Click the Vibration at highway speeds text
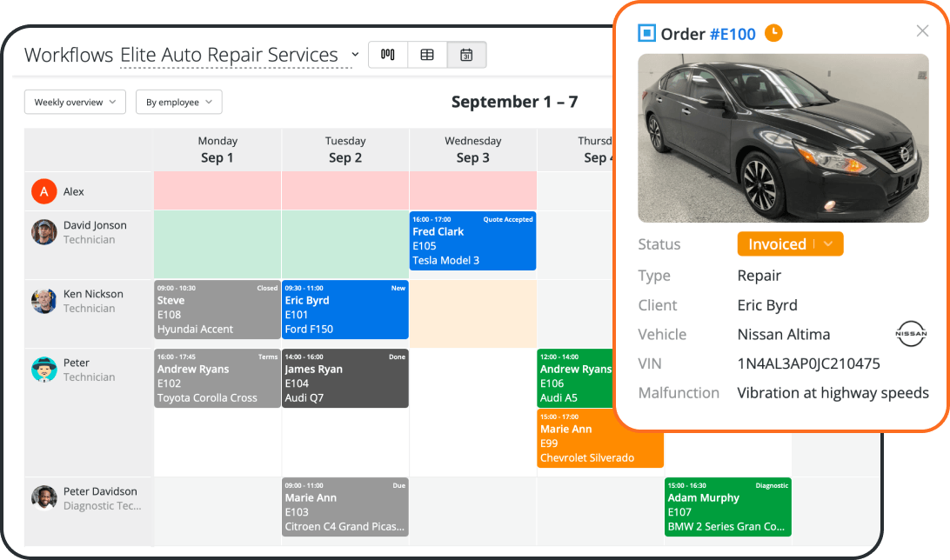This screenshot has height=560, width=950. (833, 393)
